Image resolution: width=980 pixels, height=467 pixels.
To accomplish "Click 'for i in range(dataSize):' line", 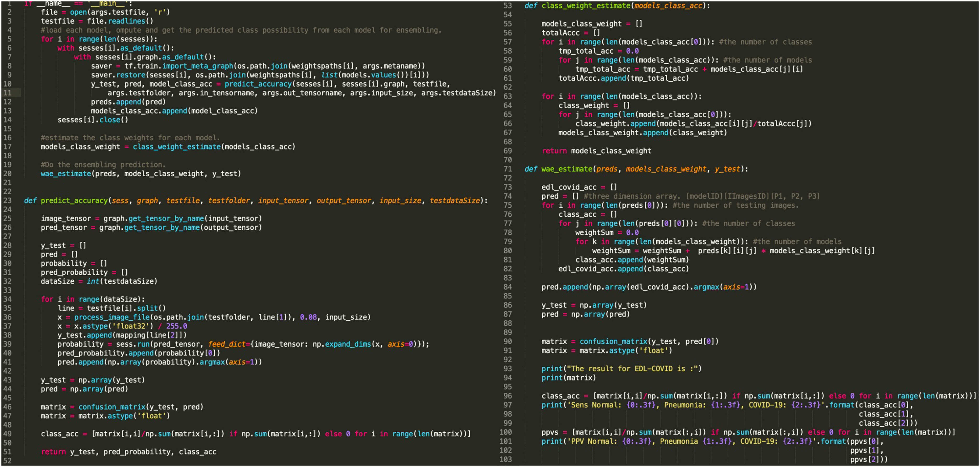I will point(93,299).
